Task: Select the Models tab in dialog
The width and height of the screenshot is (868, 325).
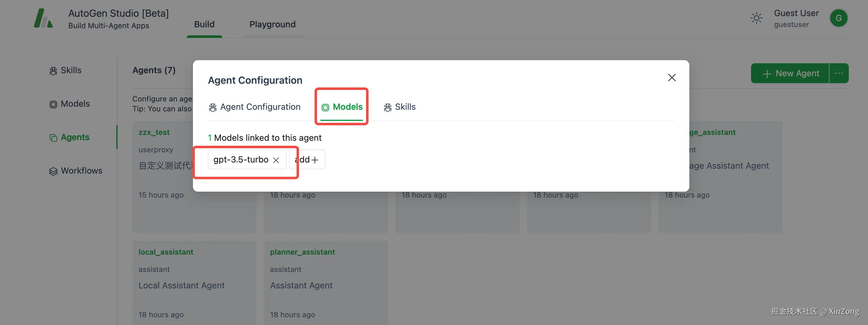Action: 342,107
